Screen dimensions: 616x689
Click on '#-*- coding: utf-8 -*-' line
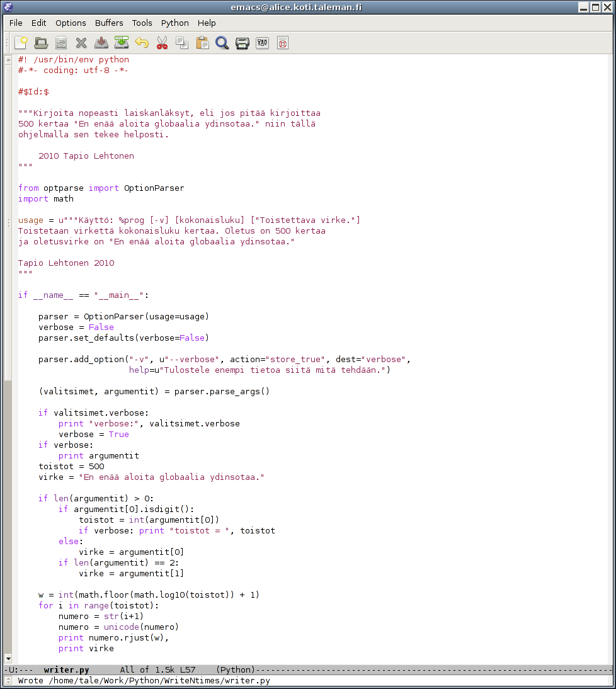[73, 71]
